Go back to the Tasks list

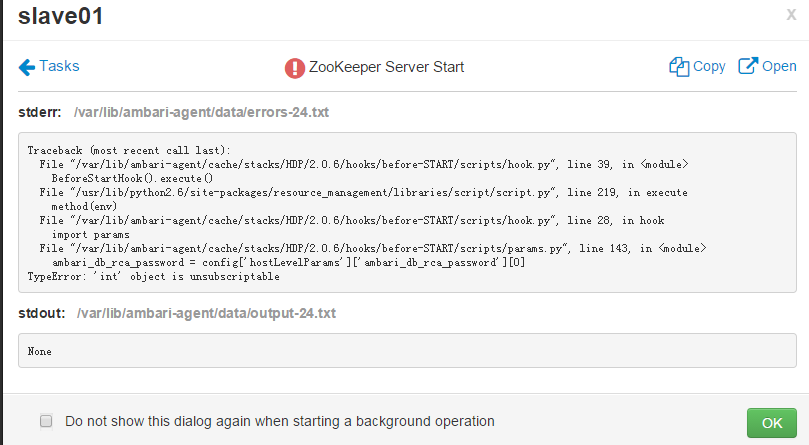tap(59, 67)
